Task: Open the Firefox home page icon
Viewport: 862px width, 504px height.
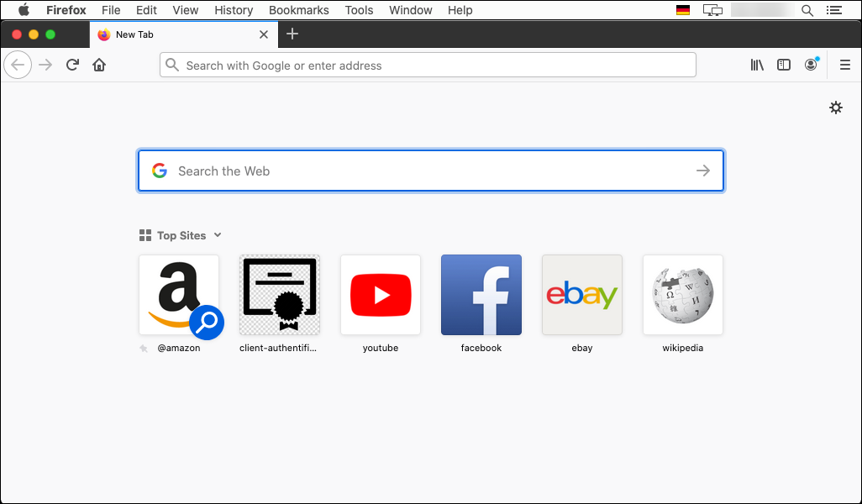Action: tap(99, 65)
